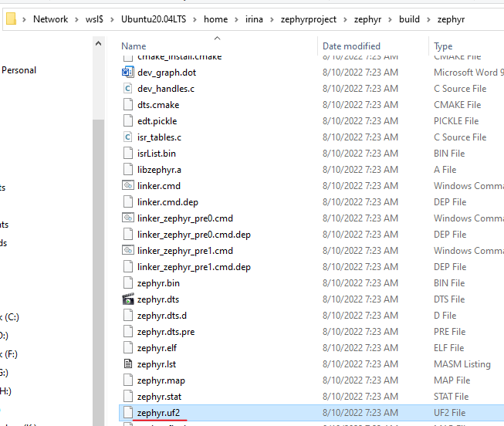Select the isr_tables.c file name

pyautogui.click(x=159, y=137)
